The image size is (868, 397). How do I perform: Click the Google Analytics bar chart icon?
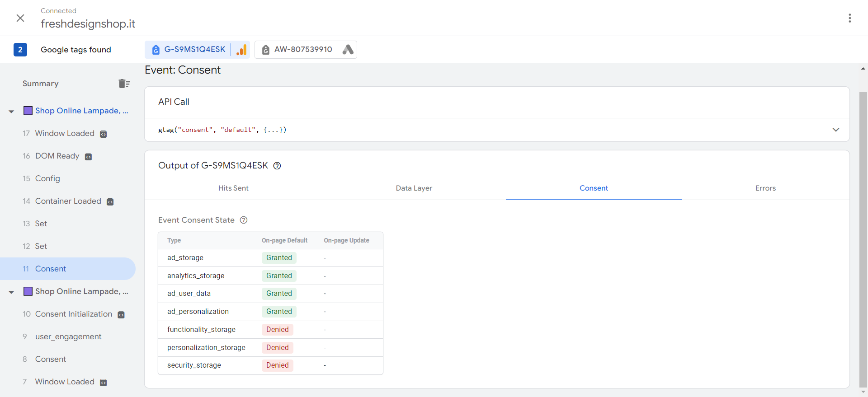(x=242, y=50)
